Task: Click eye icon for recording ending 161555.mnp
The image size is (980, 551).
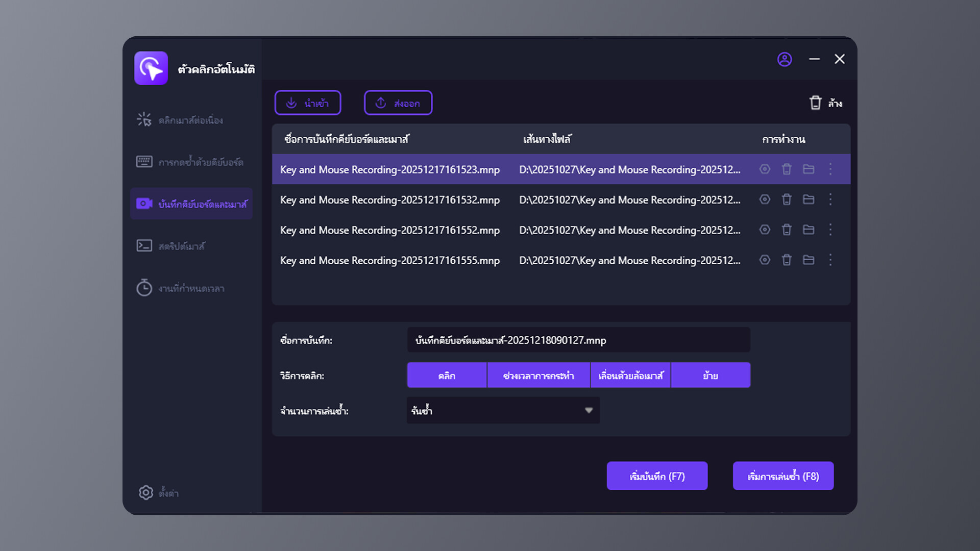Action: (x=765, y=260)
